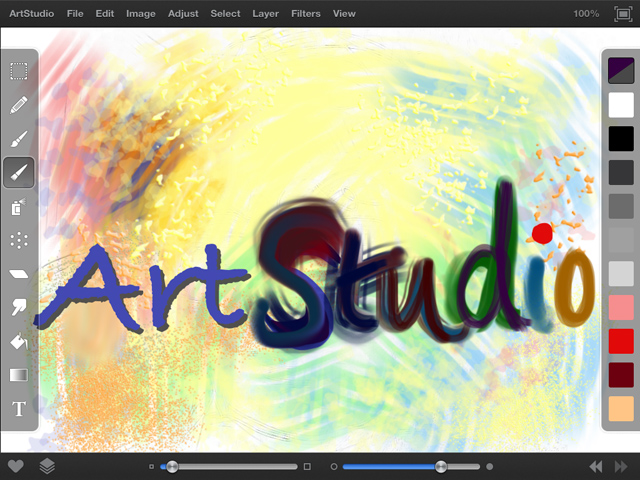
Task: Select the Pencil tool
Action: pos(19,105)
